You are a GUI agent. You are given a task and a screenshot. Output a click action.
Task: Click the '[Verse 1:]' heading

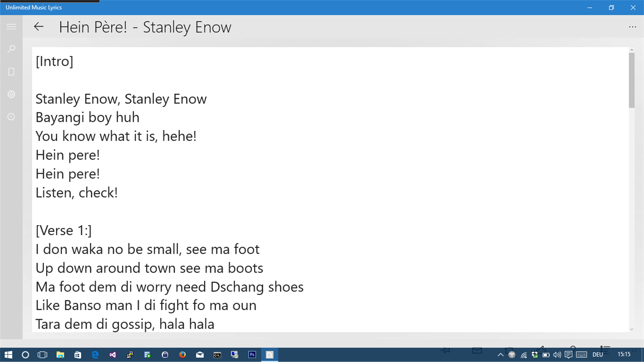[x=64, y=231]
